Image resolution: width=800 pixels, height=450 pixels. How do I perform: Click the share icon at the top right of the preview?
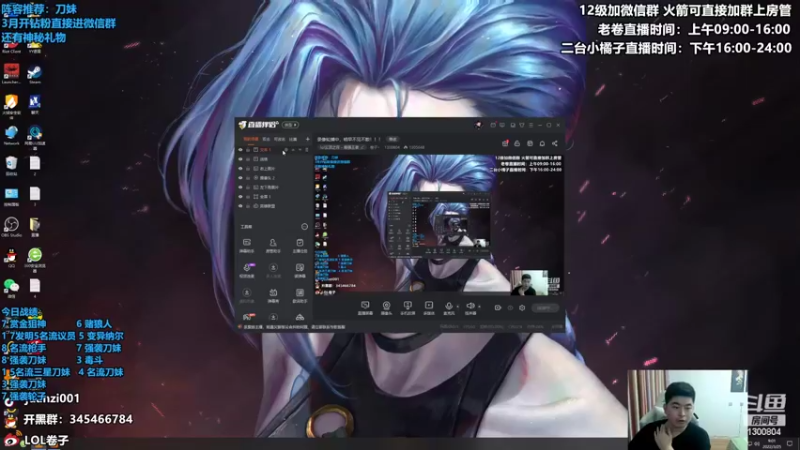click(x=555, y=143)
